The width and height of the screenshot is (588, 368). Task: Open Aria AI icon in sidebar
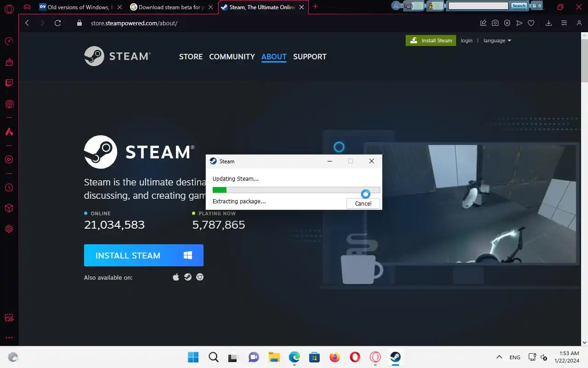point(9,132)
